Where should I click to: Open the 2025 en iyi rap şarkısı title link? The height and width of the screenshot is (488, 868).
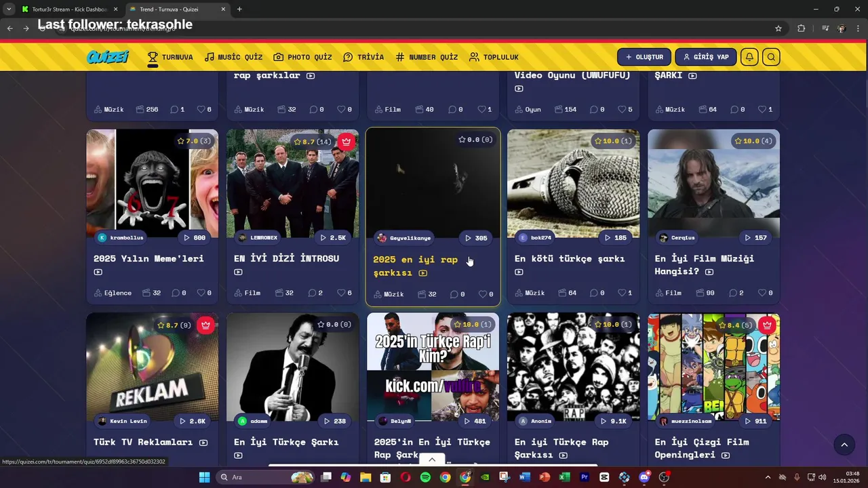tap(415, 266)
